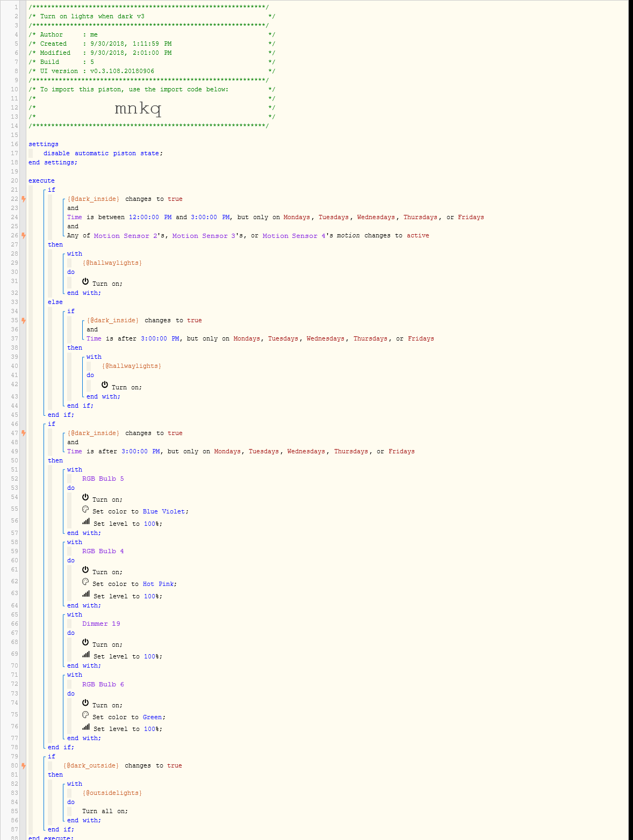Click the 12:00:00 PM time value
The image size is (633, 840).
click(x=150, y=217)
